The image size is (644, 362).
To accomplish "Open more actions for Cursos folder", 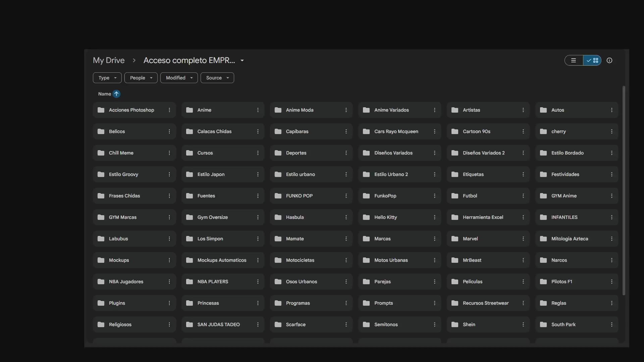I will tap(258, 153).
